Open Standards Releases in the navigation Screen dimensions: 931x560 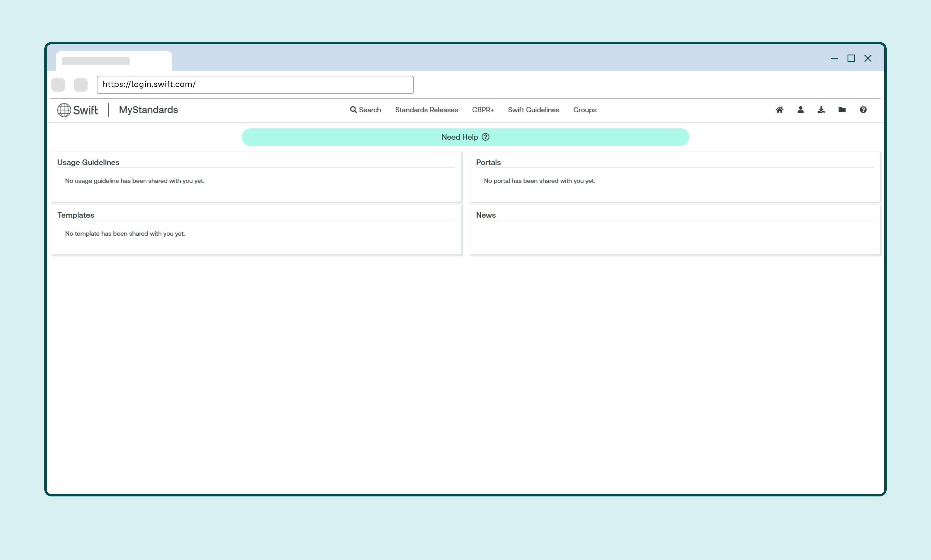tap(427, 110)
